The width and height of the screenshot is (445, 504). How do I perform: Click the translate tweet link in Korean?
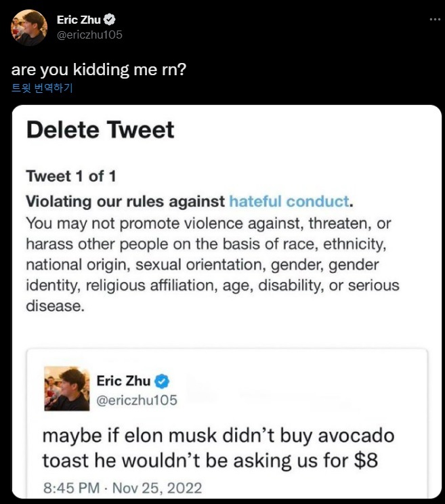tap(42, 88)
